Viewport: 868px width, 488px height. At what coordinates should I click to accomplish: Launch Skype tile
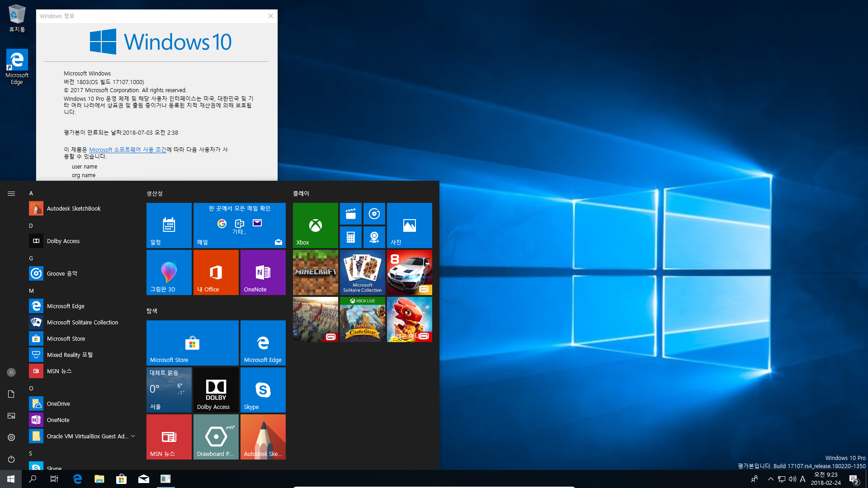tap(263, 389)
